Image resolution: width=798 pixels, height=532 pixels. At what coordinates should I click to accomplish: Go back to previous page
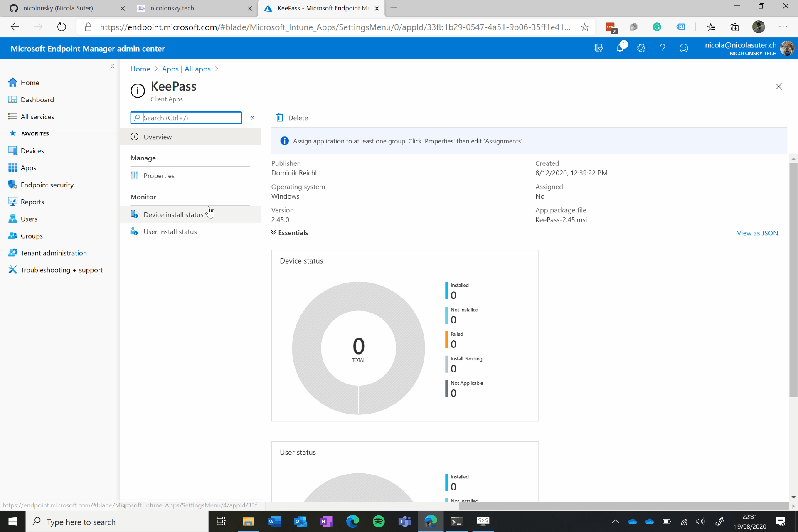click(x=15, y=27)
